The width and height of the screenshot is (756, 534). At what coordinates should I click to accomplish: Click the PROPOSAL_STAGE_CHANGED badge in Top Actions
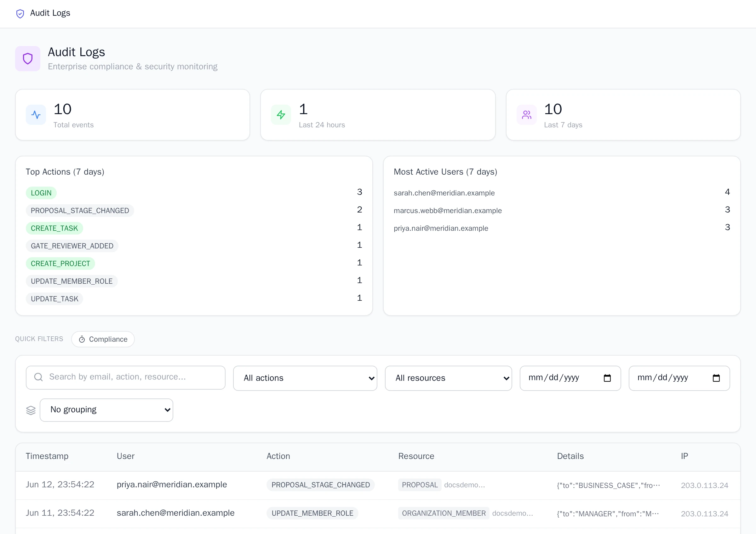[x=80, y=211]
